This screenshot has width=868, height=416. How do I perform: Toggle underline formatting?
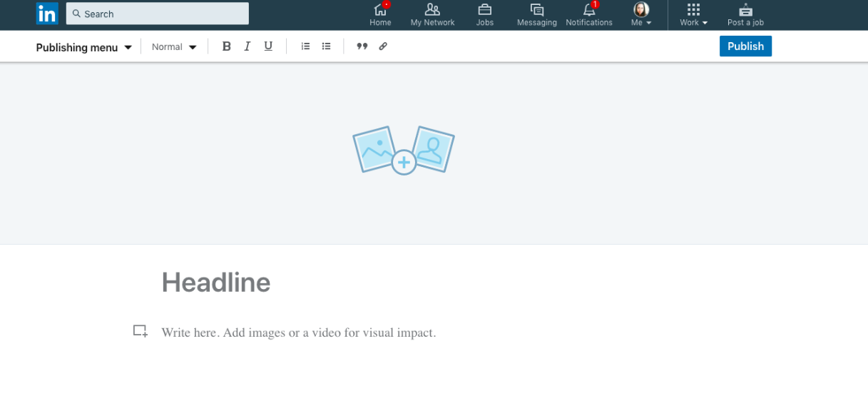tap(268, 46)
